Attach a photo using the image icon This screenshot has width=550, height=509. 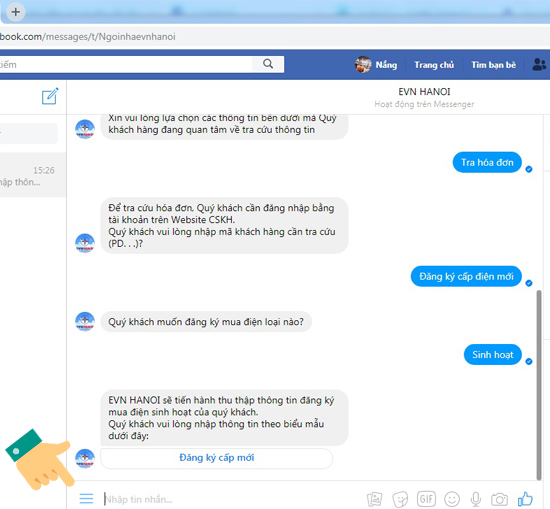coord(374,499)
